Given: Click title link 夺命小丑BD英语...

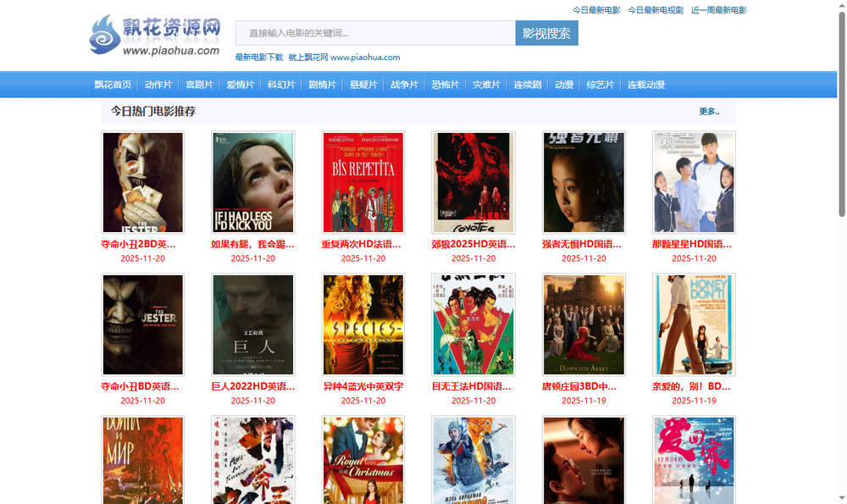Looking at the screenshot, I should point(140,386).
